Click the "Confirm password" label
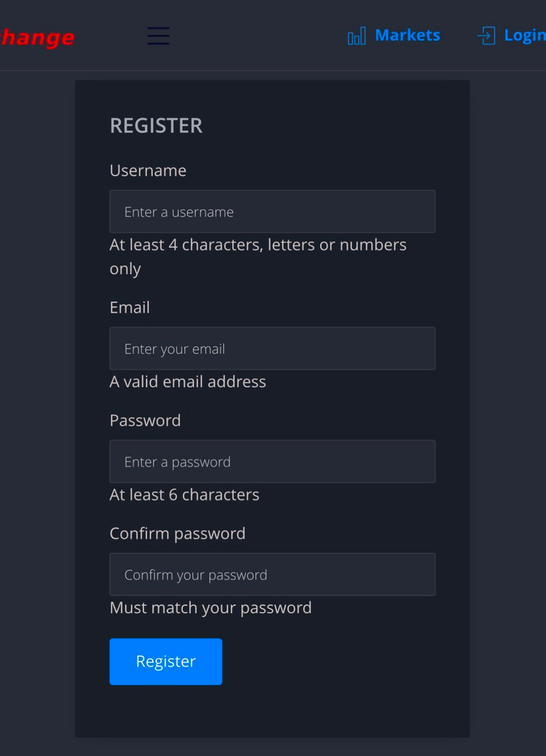 point(178,533)
